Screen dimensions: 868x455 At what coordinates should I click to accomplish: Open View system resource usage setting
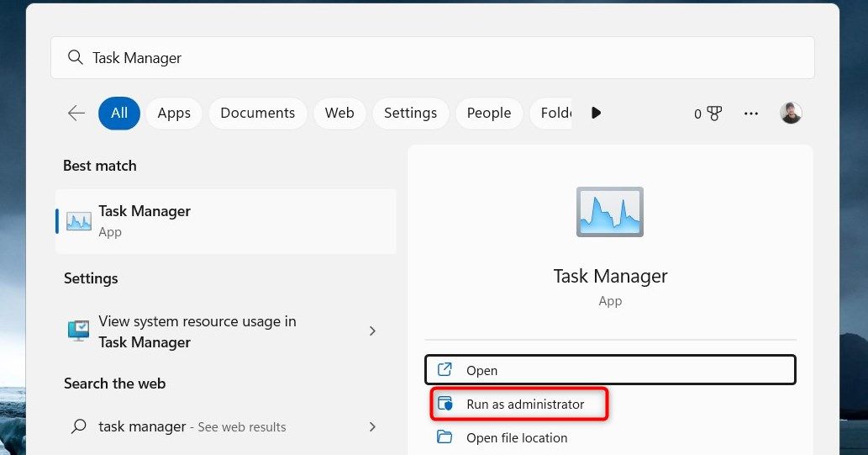[226, 331]
